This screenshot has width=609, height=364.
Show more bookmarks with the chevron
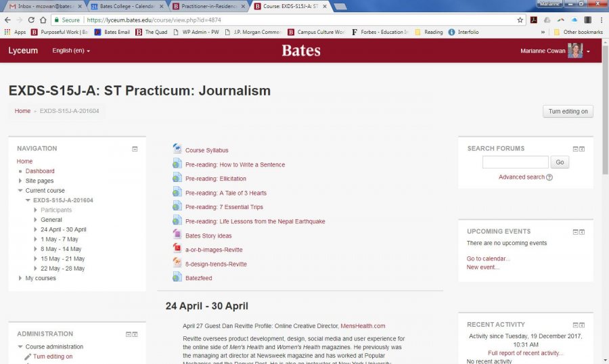[543, 32]
